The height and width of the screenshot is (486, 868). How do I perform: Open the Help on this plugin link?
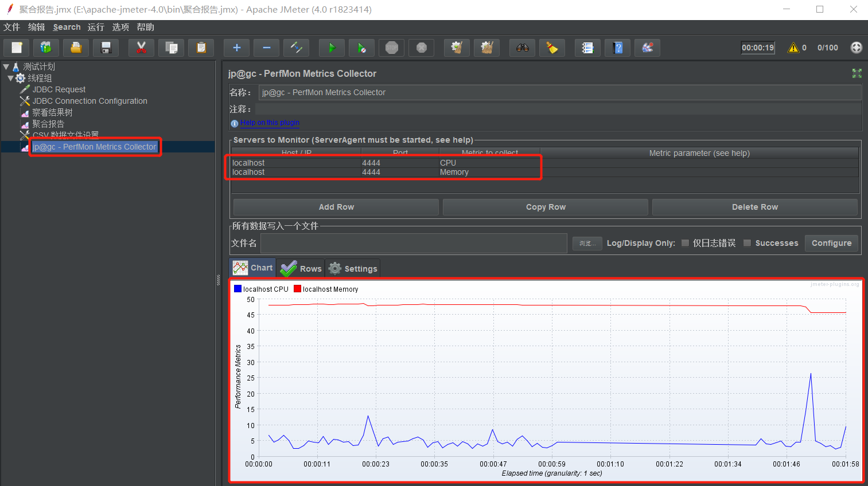pyautogui.click(x=270, y=123)
